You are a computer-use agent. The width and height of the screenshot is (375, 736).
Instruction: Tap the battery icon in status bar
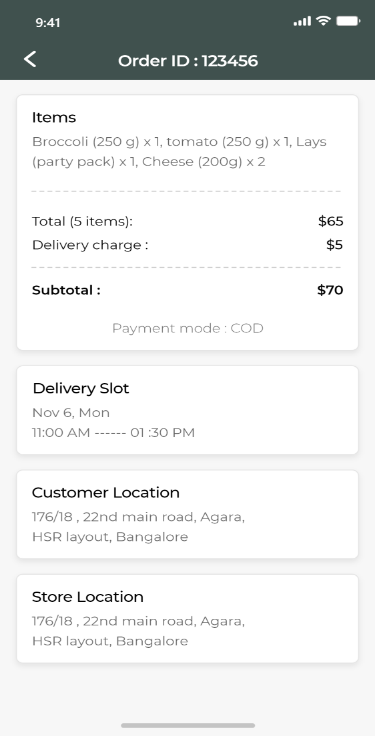(348, 21)
